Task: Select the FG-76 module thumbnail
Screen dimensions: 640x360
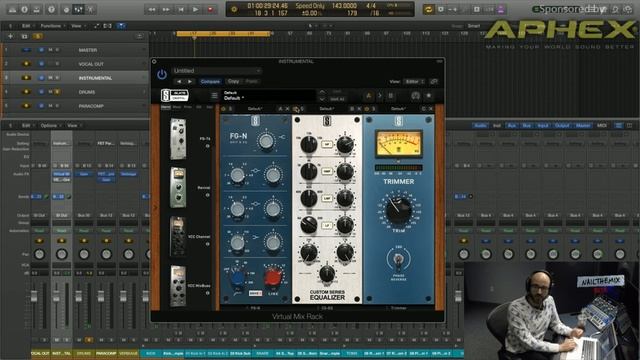Action: click(178, 139)
